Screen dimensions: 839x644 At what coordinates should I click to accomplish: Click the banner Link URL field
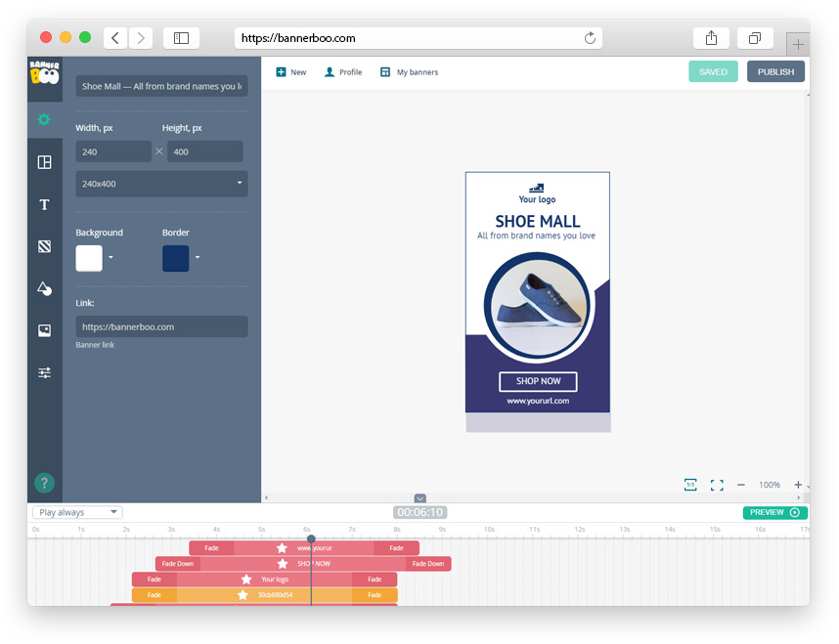pos(161,326)
